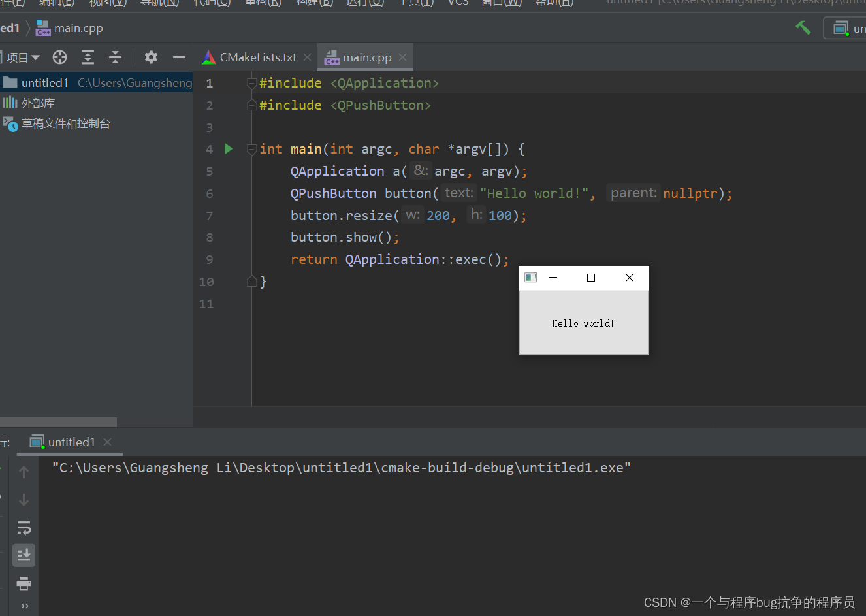The image size is (866, 616).
Task: Open the 项目 view dropdown
Action: [x=22, y=57]
